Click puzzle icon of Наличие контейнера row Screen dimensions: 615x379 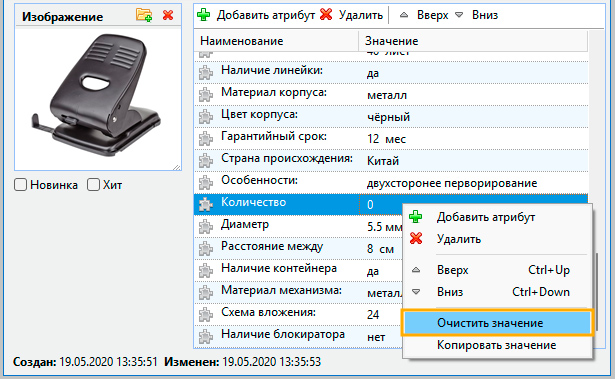(x=206, y=271)
